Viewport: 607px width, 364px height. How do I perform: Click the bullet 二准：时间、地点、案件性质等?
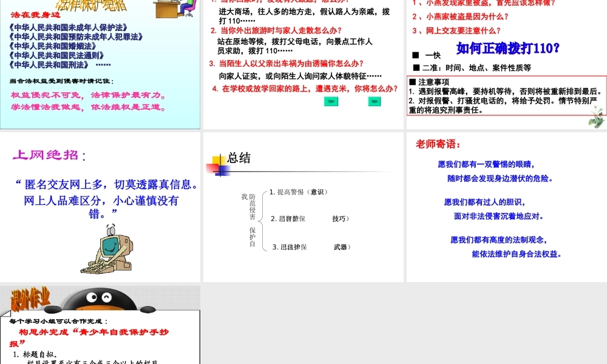pos(472,68)
